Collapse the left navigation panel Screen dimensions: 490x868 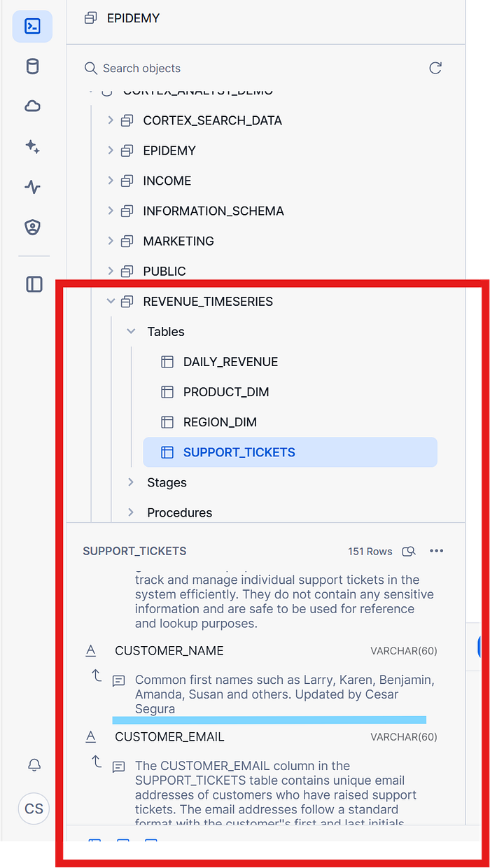pos(32,284)
